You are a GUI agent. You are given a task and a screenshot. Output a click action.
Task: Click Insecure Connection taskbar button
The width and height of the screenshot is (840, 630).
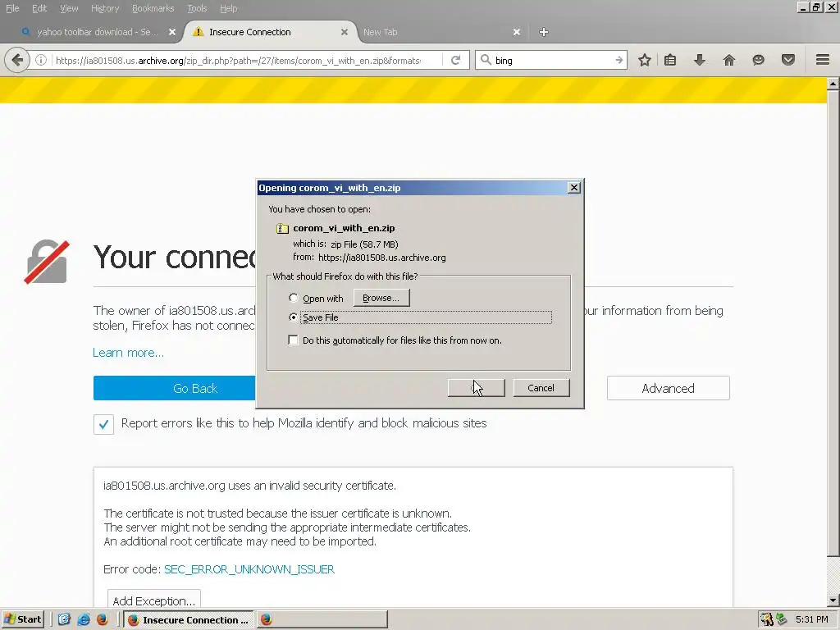[x=189, y=620]
